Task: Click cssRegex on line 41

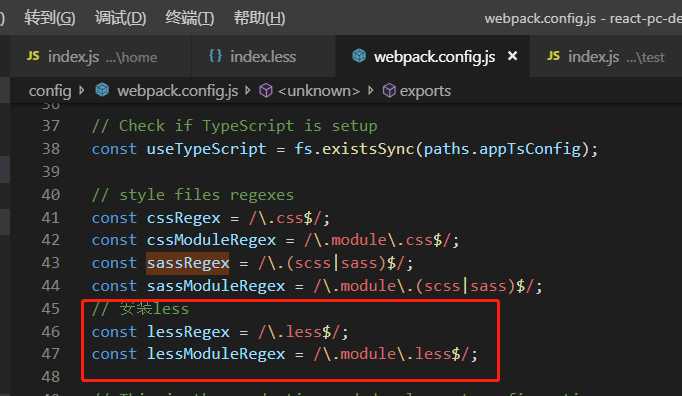Action: [x=183, y=218]
